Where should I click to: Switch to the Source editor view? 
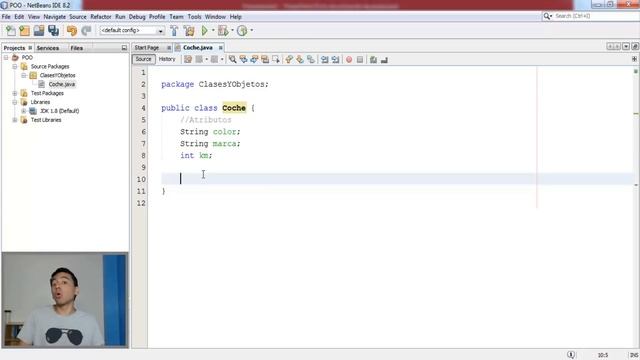143,59
